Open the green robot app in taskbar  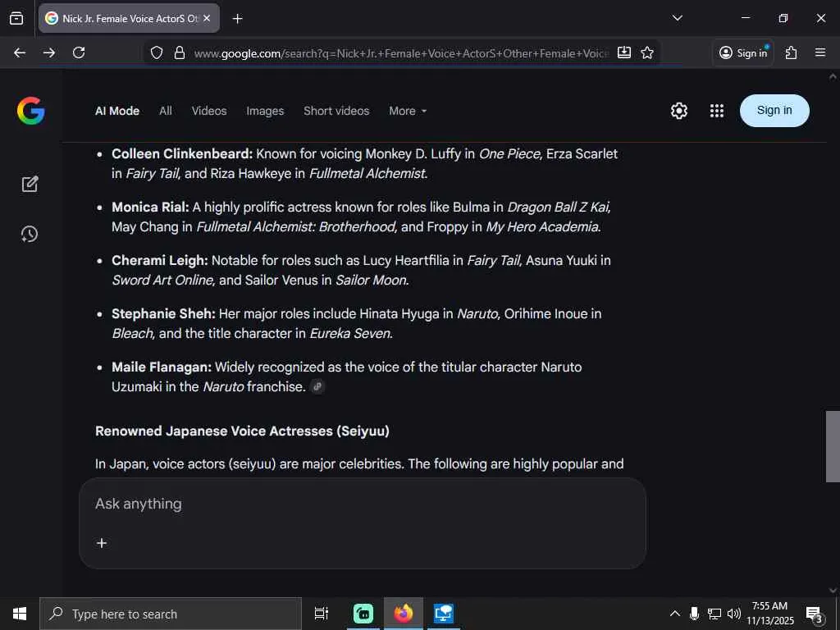click(x=363, y=614)
